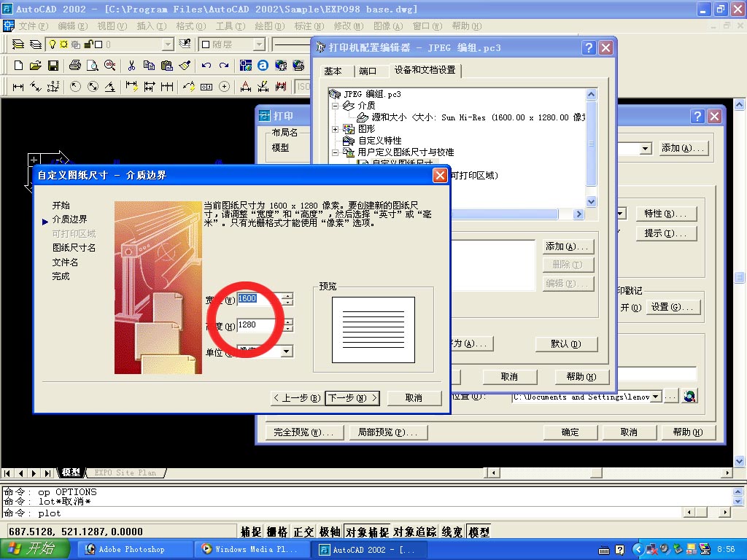Click the Cut scissors icon
This screenshot has width=747, height=560.
(131, 65)
